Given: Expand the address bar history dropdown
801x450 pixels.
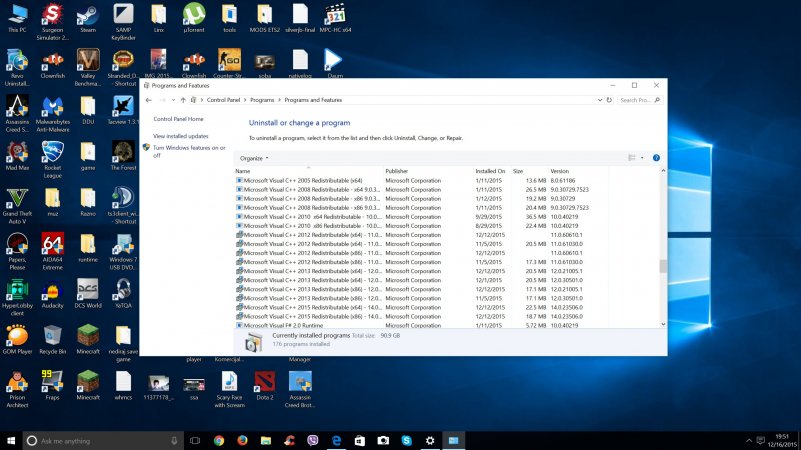Looking at the screenshot, I should (599, 100).
